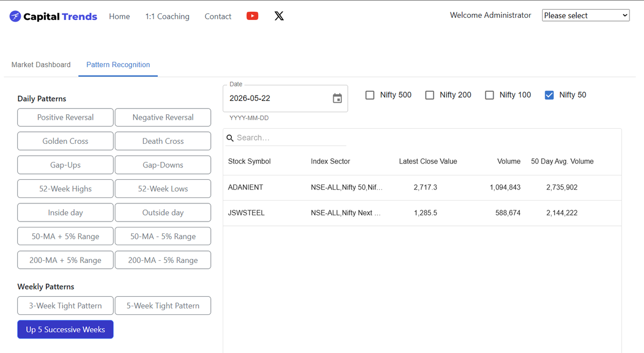Select the 3-Week Tight Pattern
This screenshot has width=644, height=353.
[65, 306]
